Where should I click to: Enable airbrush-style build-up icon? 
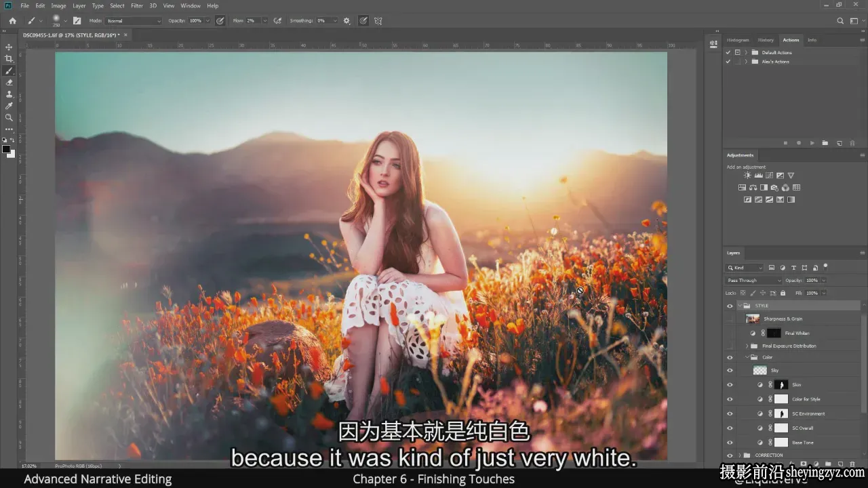(x=277, y=21)
